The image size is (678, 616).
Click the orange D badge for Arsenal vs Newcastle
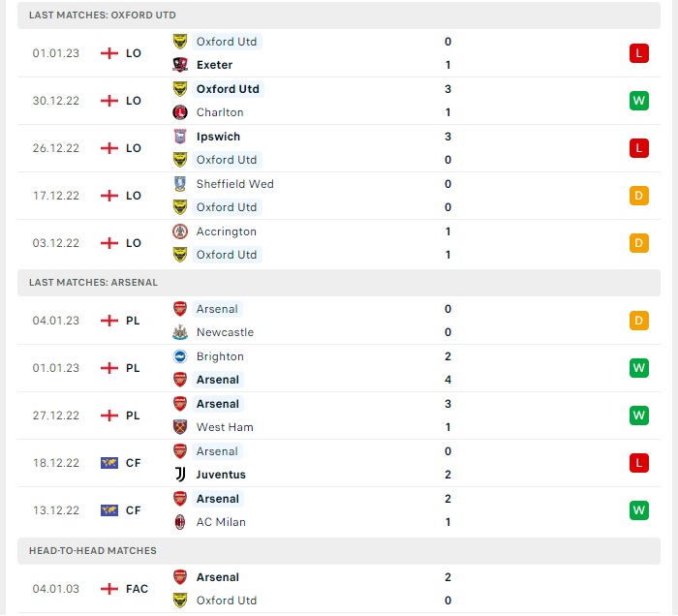[x=638, y=321]
